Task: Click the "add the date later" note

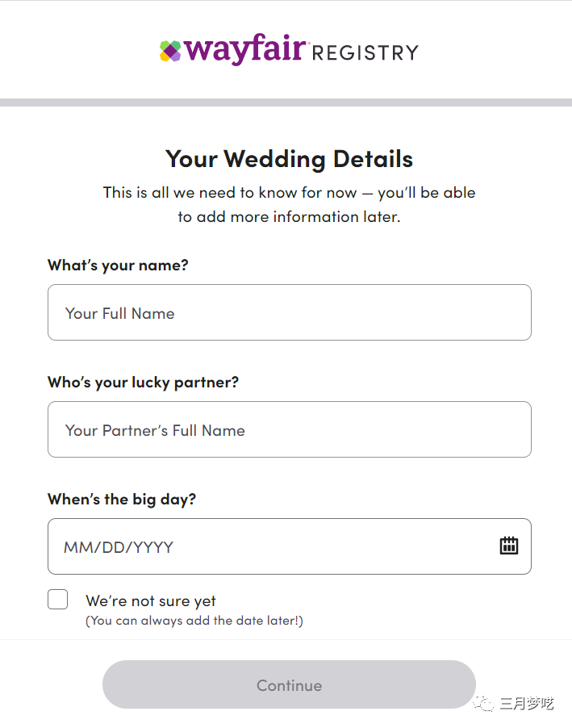Action: pyautogui.click(x=194, y=621)
